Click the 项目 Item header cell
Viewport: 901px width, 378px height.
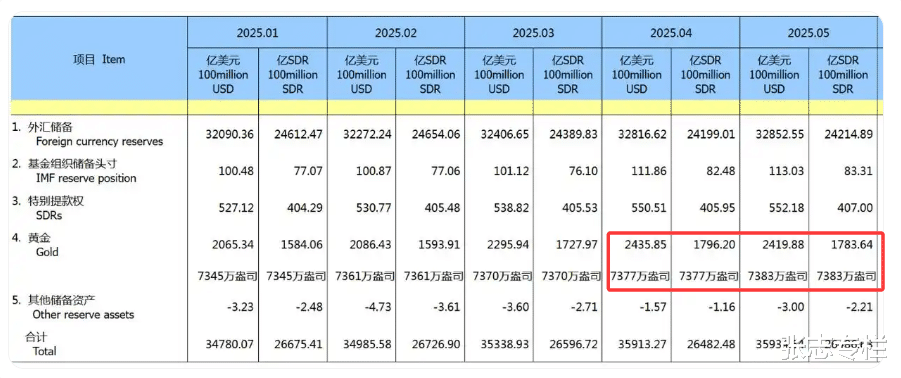(x=99, y=59)
